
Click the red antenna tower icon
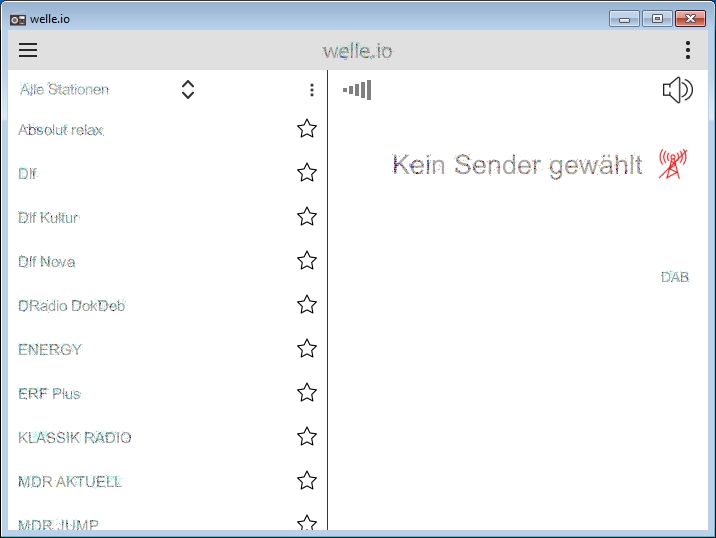pos(672,164)
